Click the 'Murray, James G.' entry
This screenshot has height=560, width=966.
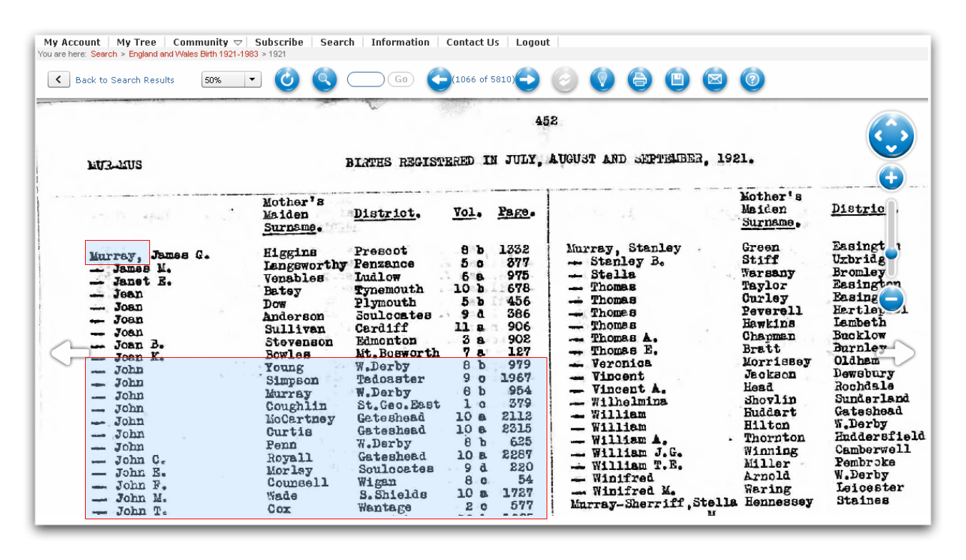pyautogui.click(x=149, y=255)
